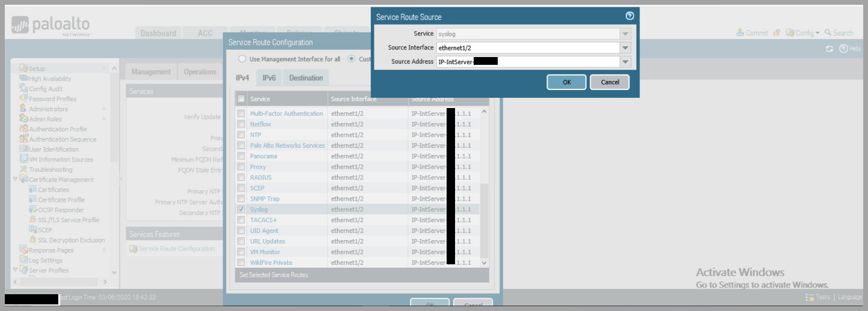Open User Identification in the sidebar

click(53, 149)
